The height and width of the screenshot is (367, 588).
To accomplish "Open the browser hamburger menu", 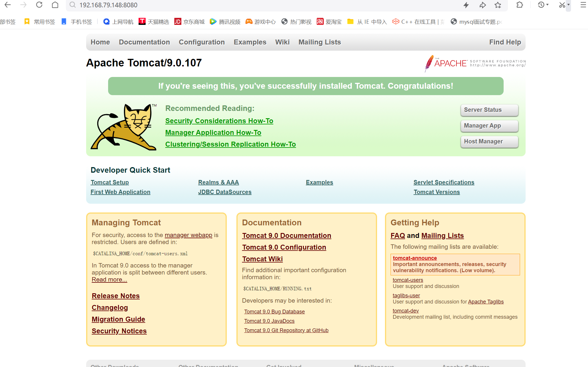I will tap(583, 5).
